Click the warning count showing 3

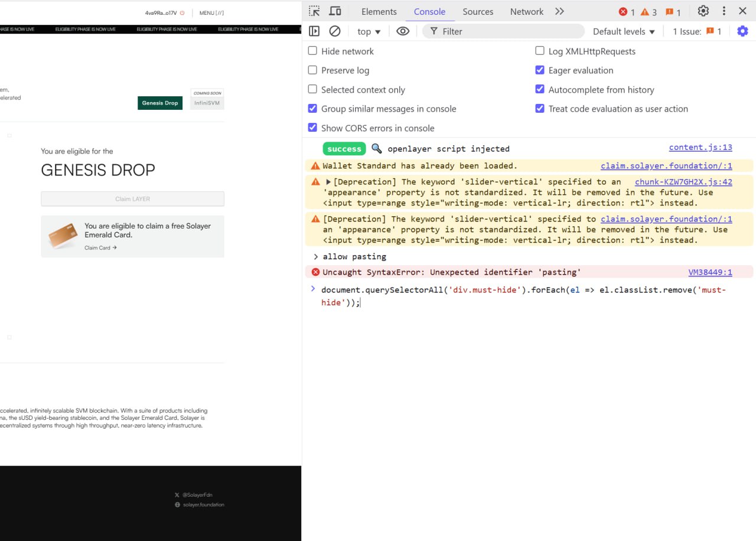[649, 12]
